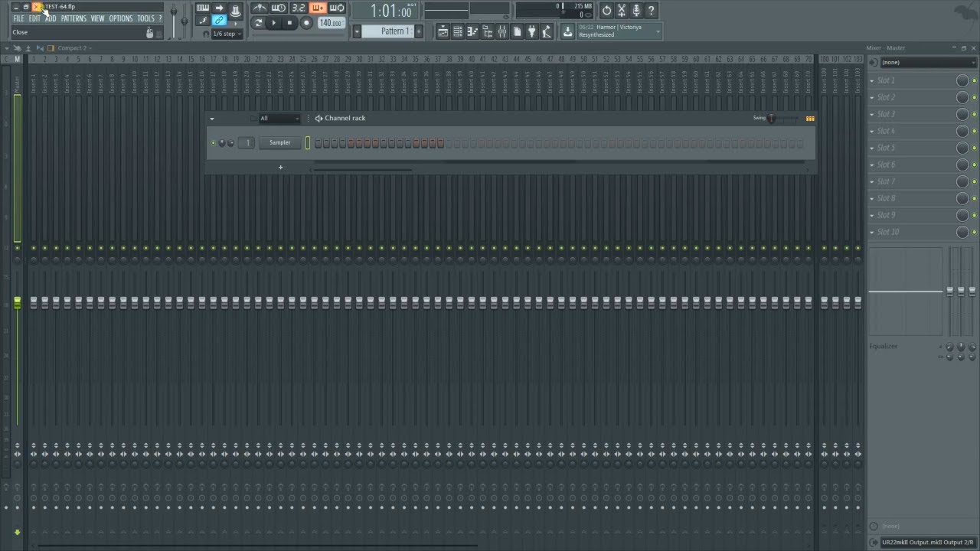Click the Slot 8 label

coord(886,198)
